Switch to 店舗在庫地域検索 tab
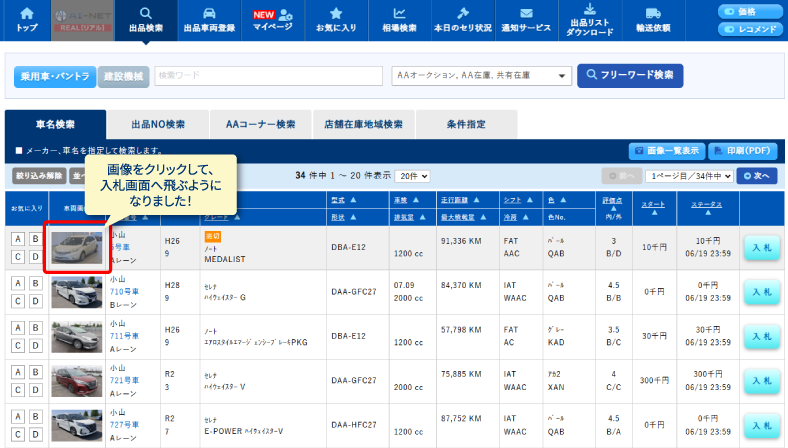 (x=363, y=125)
